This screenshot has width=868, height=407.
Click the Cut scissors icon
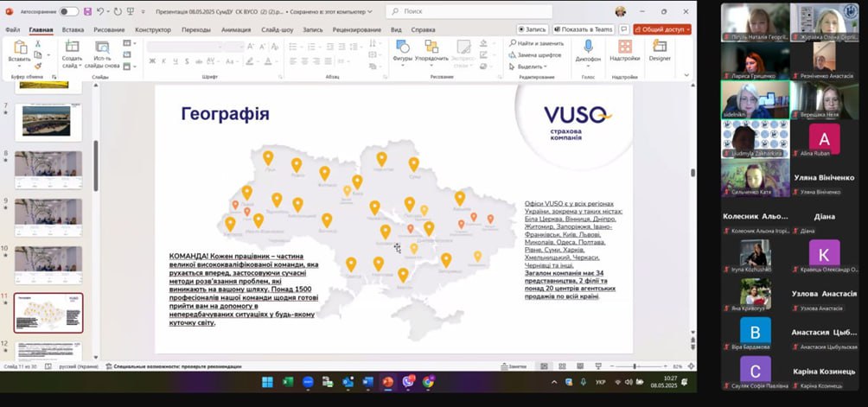coord(38,44)
